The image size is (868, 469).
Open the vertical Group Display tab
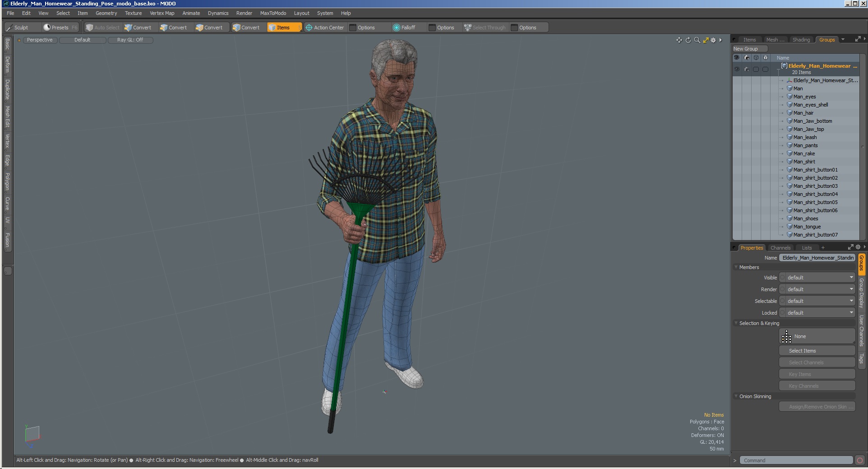click(x=861, y=293)
